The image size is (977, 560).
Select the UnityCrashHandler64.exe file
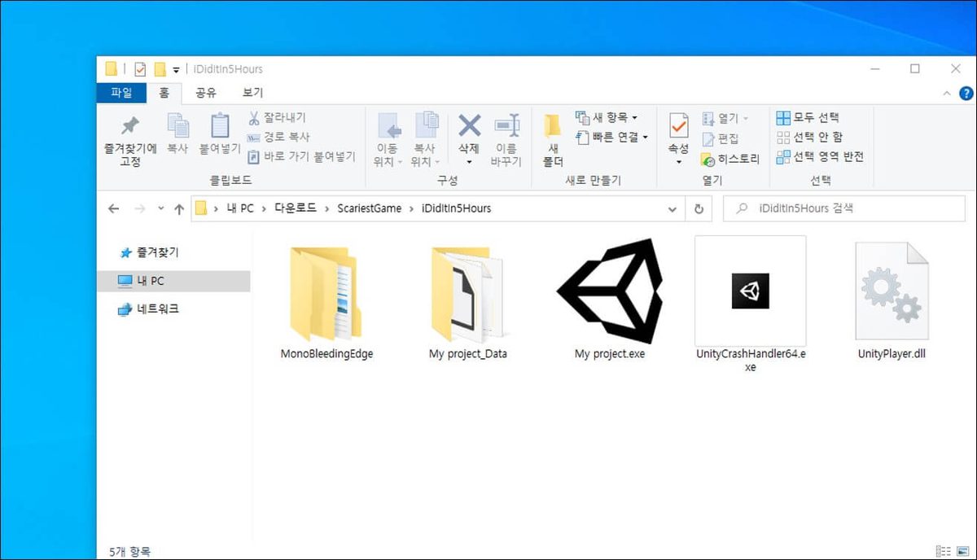(x=751, y=304)
